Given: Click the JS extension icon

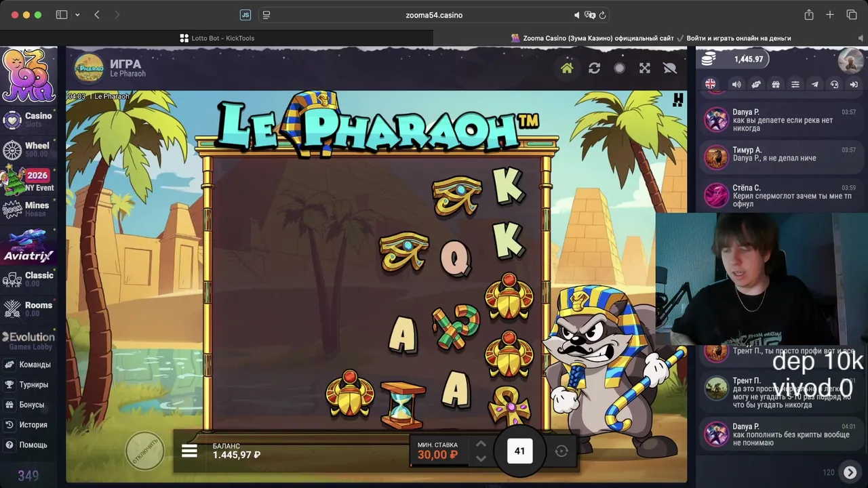Looking at the screenshot, I should 245,15.
